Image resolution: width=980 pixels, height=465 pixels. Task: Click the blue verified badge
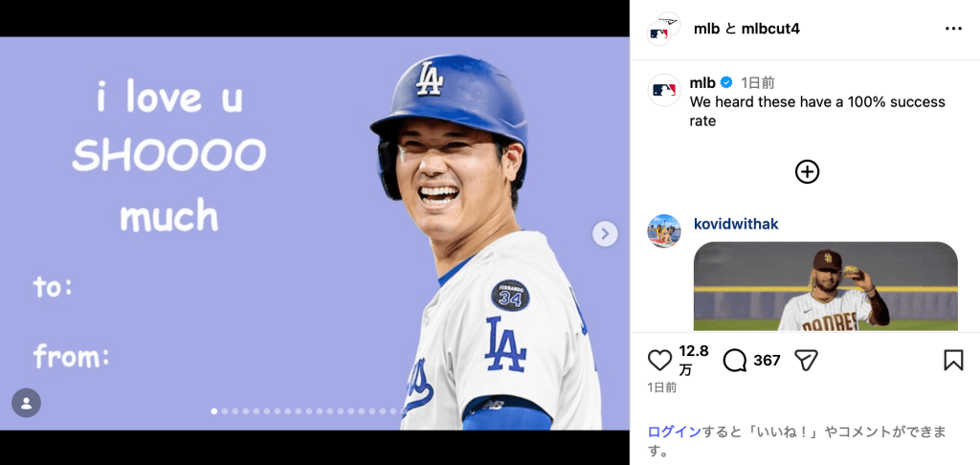pyautogui.click(x=726, y=82)
